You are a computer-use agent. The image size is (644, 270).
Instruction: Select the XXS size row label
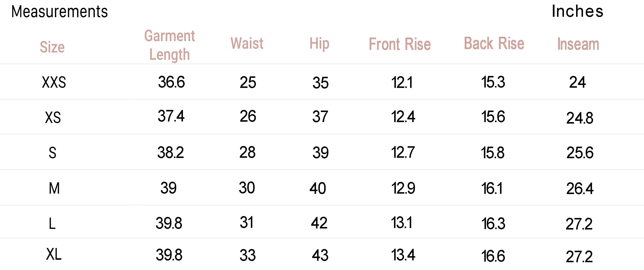(x=54, y=82)
